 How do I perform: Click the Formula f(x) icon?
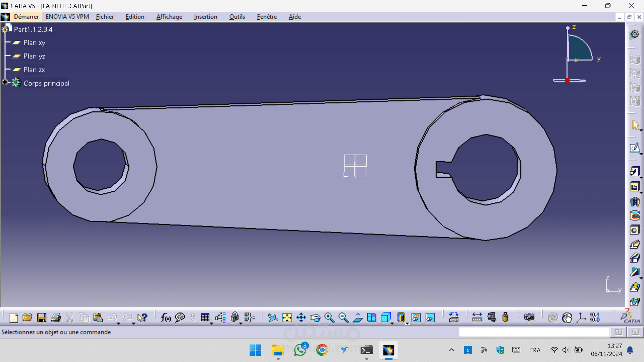(x=166, y=317)
